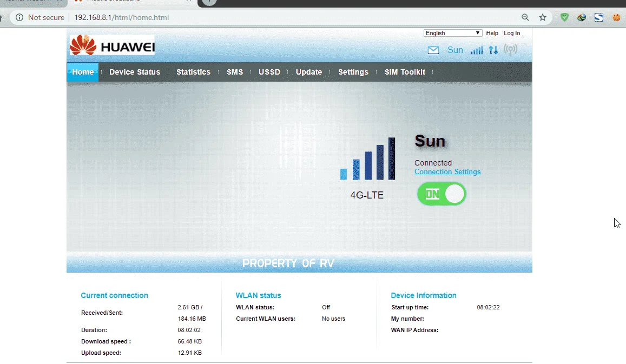Viewport: 626px width, 364px height.
Task: Click the Upload speed value 12.91 KB
Action: [189, 353]
